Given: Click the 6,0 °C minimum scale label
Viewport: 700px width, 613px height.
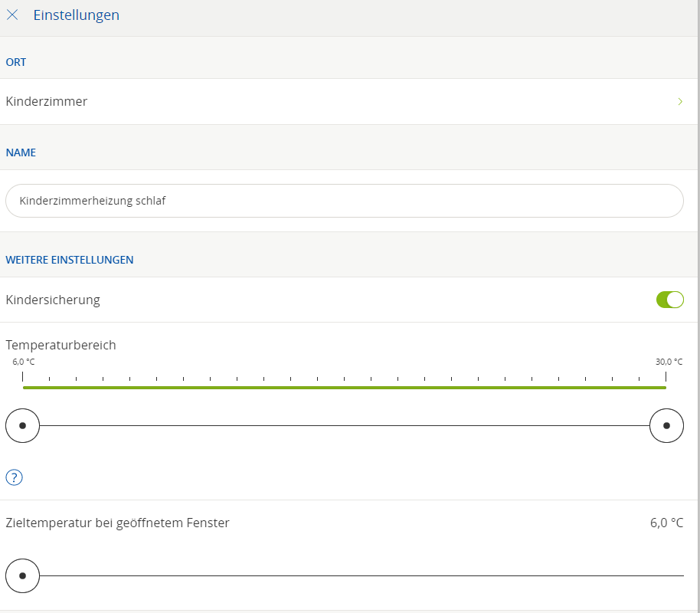Looking at the screenshot, I should coord(23,362).
